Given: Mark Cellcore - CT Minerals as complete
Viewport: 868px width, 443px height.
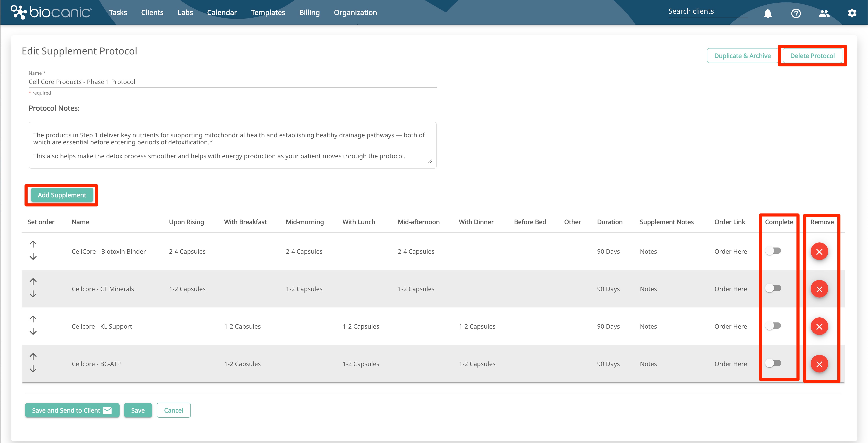Looking at the screenshot, I should [x=773, y=288].
